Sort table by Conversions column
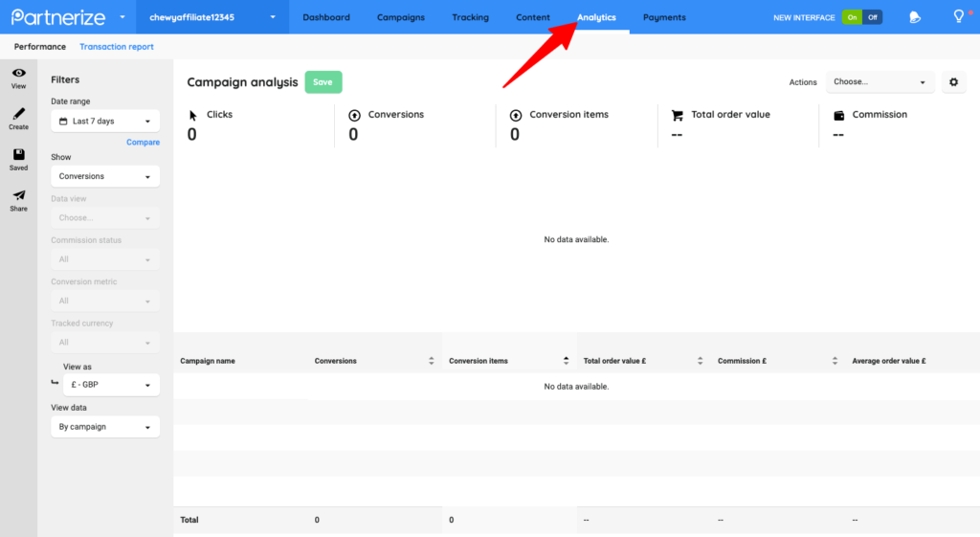 point(431,361)
